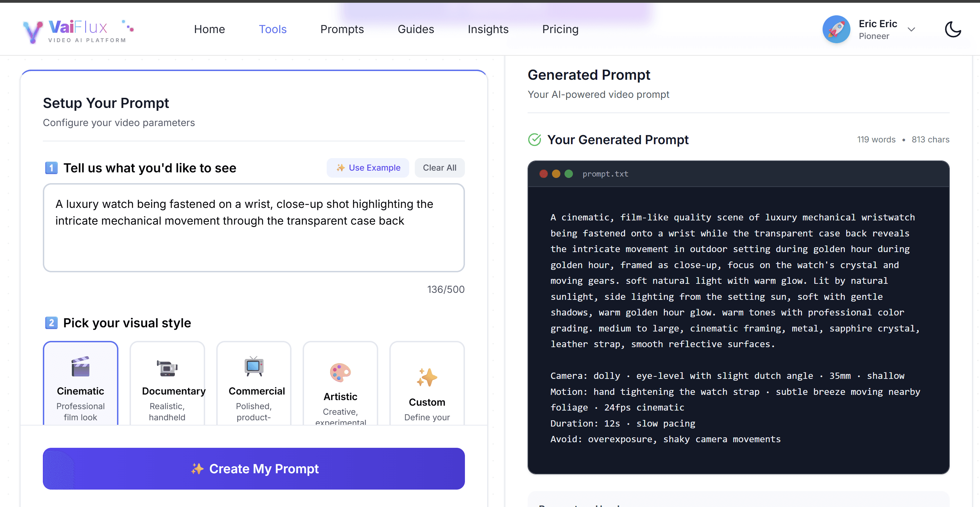This screenshot has height=507, width=980.
Task: Click the Create My Prompt button
Action: pos(254,469)
